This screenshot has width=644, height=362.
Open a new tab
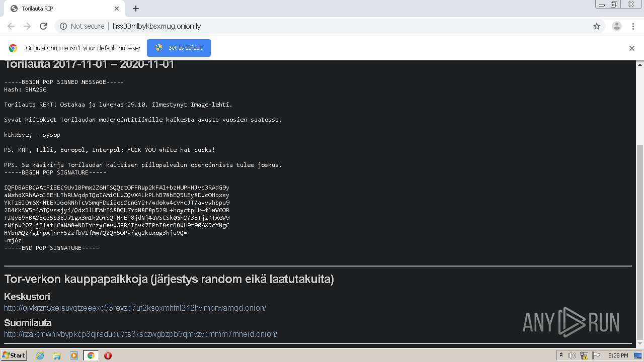pos(136,9)
